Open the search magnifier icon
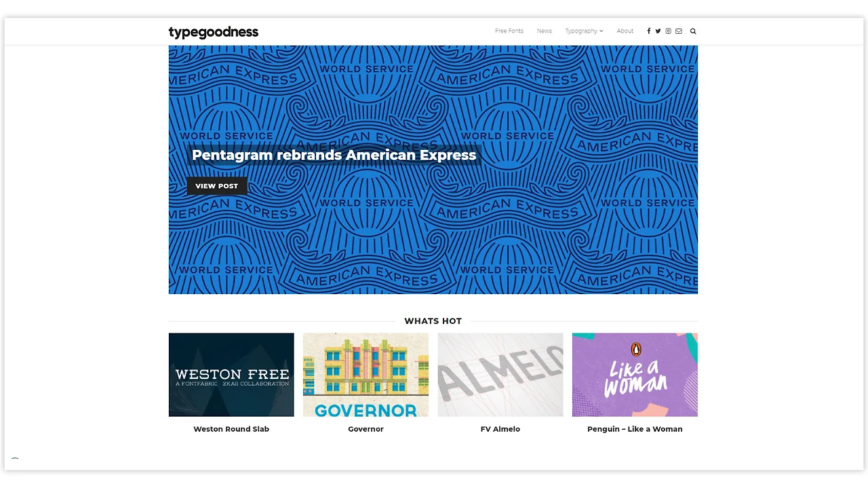 click(x=693, y=31)
